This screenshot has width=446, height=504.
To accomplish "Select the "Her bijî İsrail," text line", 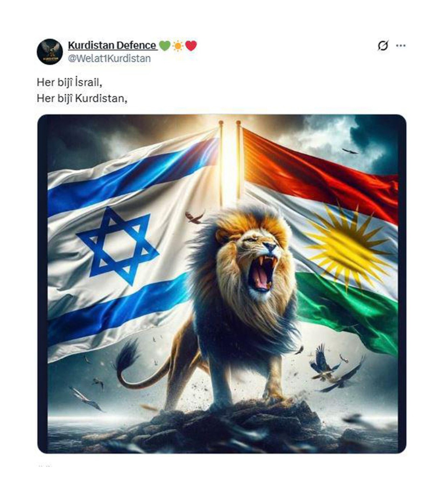I will click(69, 82).
